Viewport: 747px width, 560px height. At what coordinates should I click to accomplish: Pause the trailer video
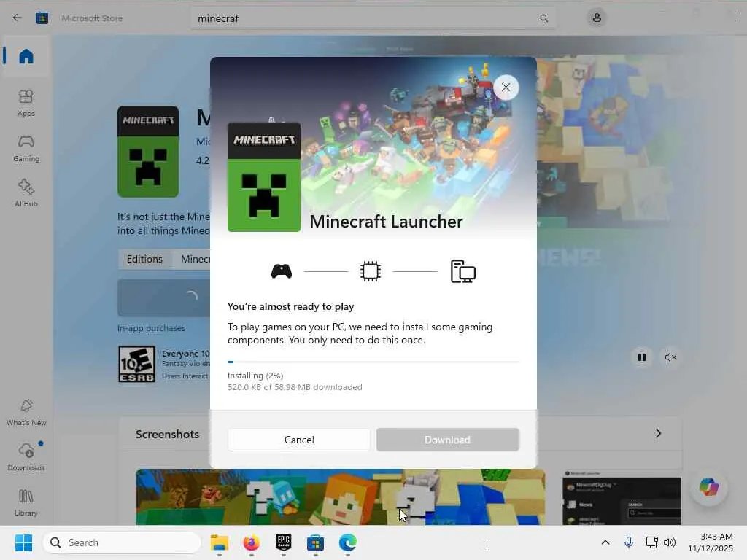click(x=642, y=357)
